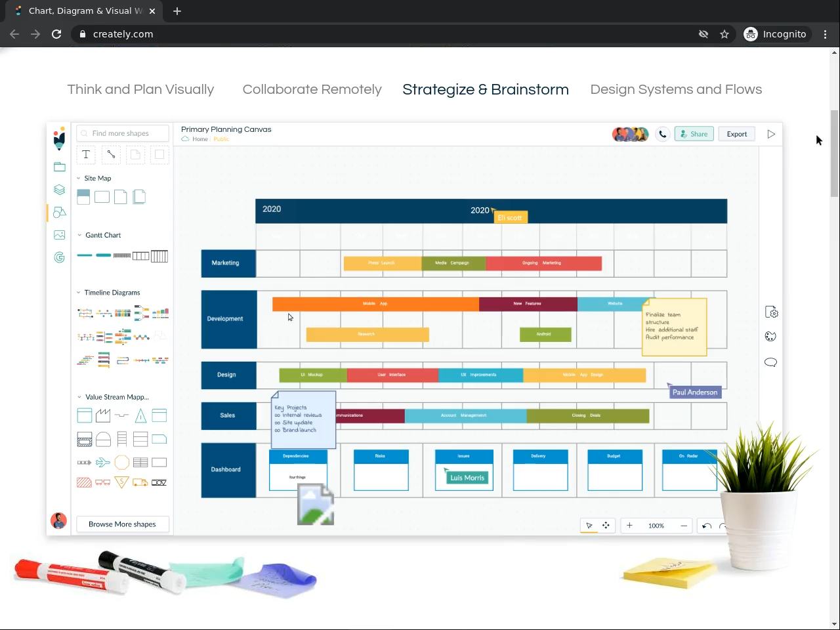Click the Key Projects blue note
840x630 pixels.
click(x=303, y=420)
